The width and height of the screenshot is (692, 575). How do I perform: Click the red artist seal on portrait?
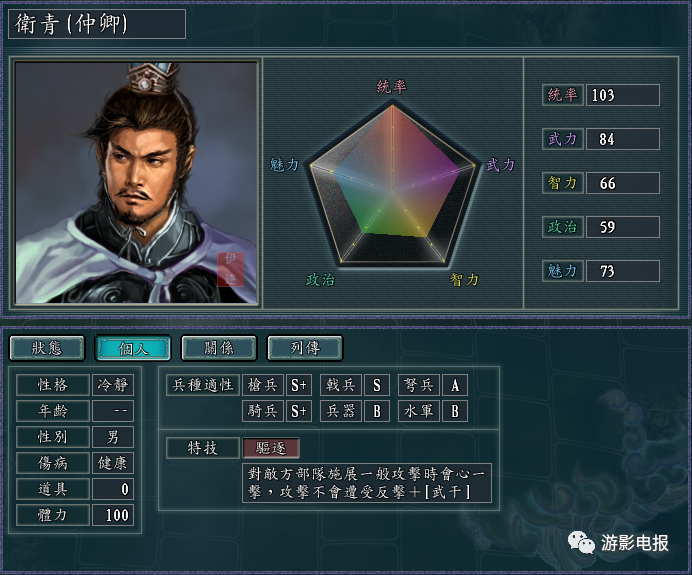click(x=230, y=269)
